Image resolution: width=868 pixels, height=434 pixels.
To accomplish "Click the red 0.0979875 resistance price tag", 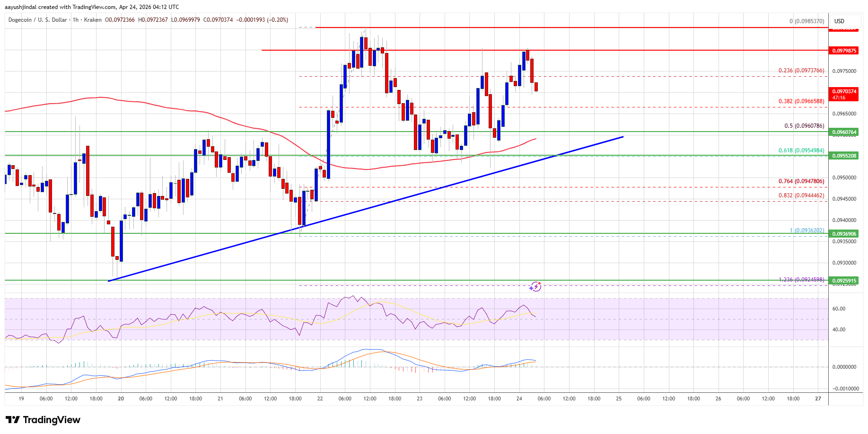I will point(844,51).
